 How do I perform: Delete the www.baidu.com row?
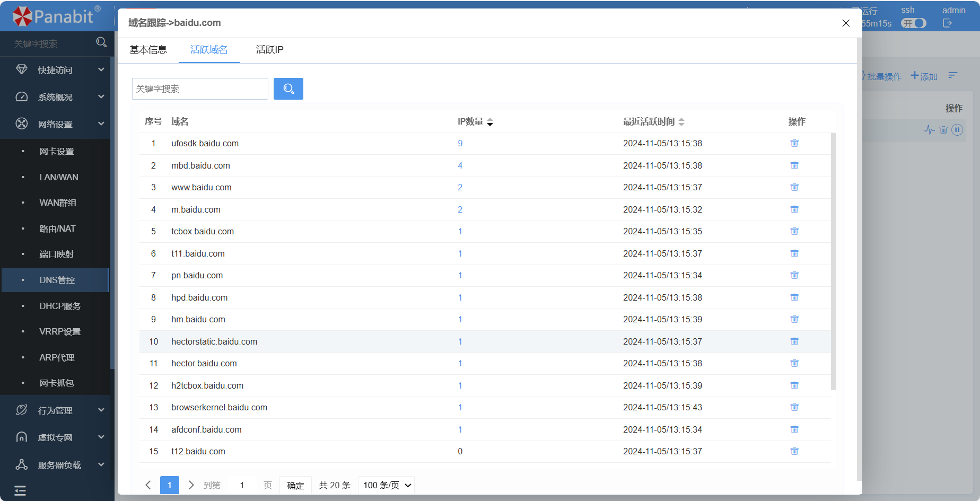click(x=794, y=187)
